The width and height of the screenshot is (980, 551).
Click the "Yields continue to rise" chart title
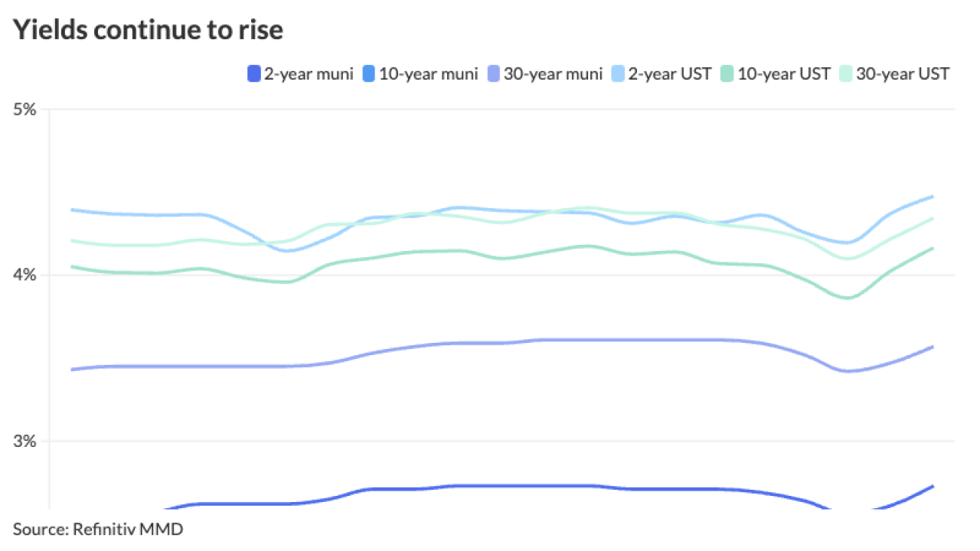[x=148, y=30]
